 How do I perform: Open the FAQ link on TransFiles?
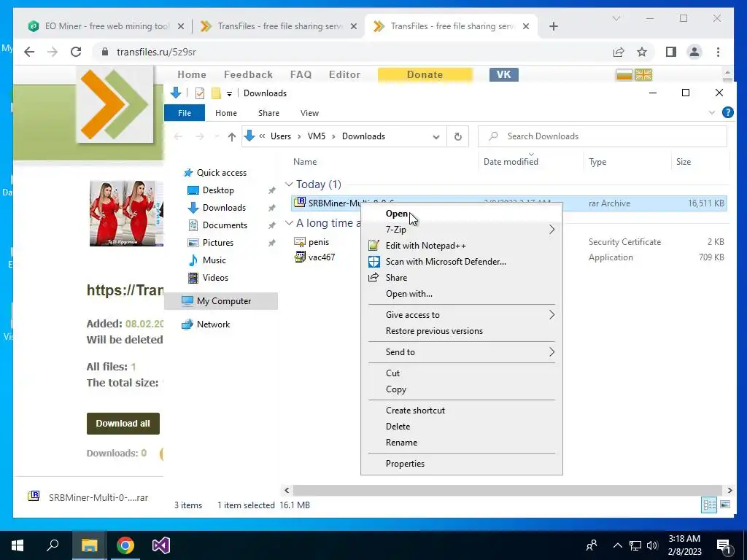(301, 75)
